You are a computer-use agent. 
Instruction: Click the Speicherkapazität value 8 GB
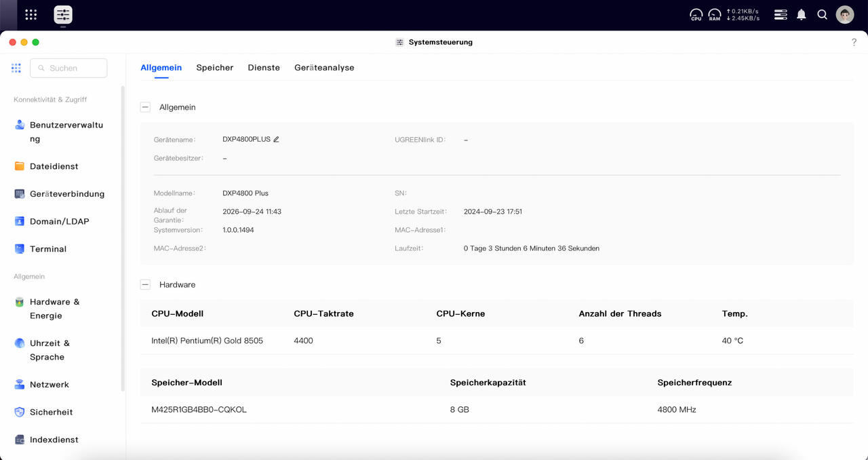tap(459, 410)
